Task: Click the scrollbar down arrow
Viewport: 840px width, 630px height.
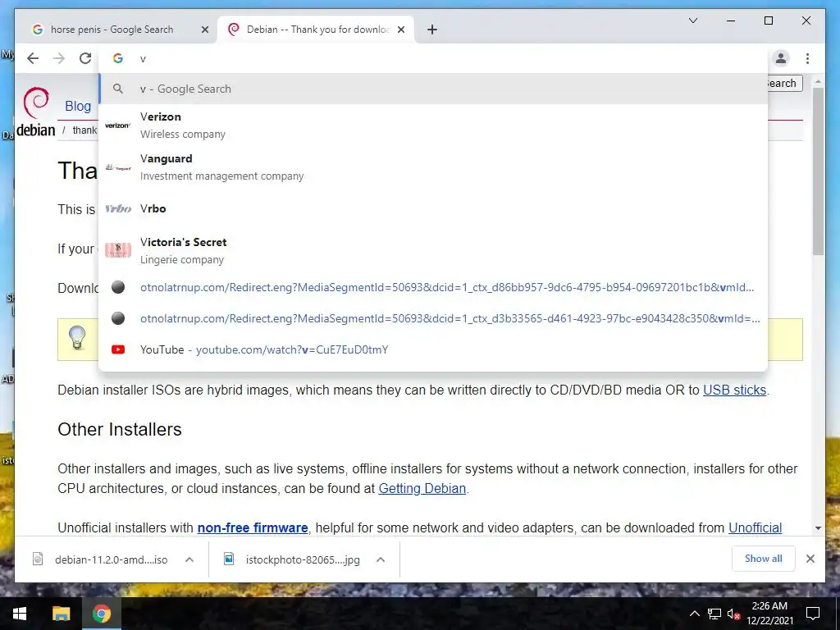Action: (x=818, y=528)
